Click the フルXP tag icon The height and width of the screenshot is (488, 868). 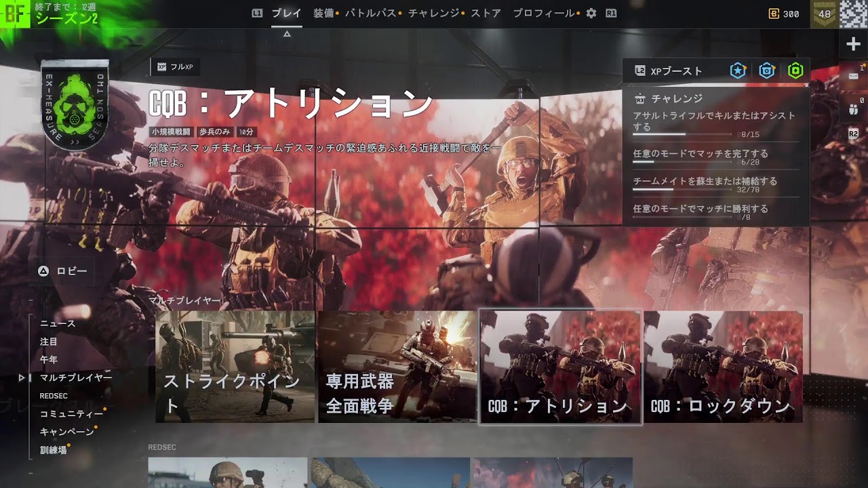(x=161, y=67)
